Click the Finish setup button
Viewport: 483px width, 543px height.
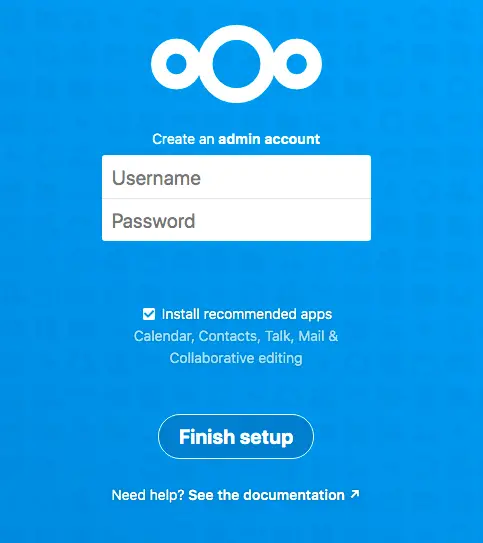(x=236, y=436)
